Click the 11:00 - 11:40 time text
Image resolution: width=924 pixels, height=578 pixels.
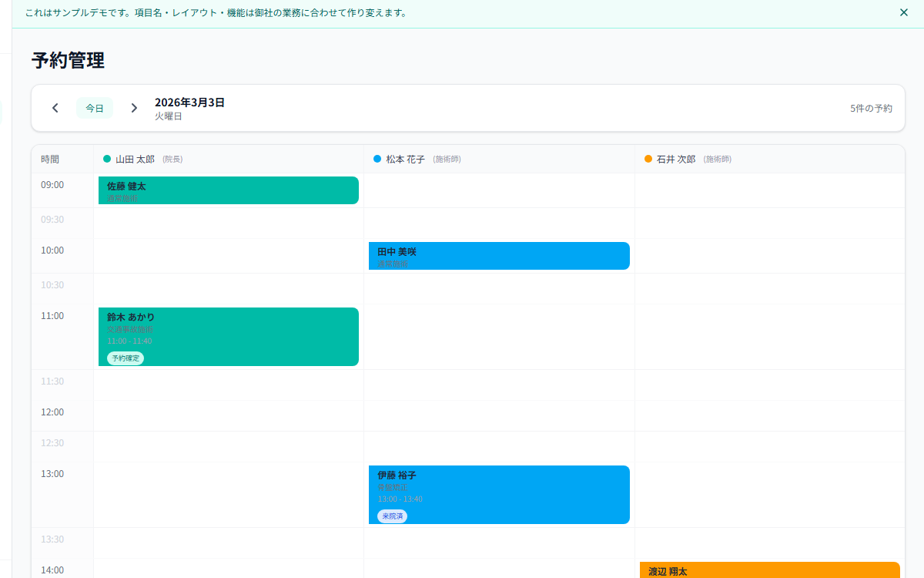[129, 341]
